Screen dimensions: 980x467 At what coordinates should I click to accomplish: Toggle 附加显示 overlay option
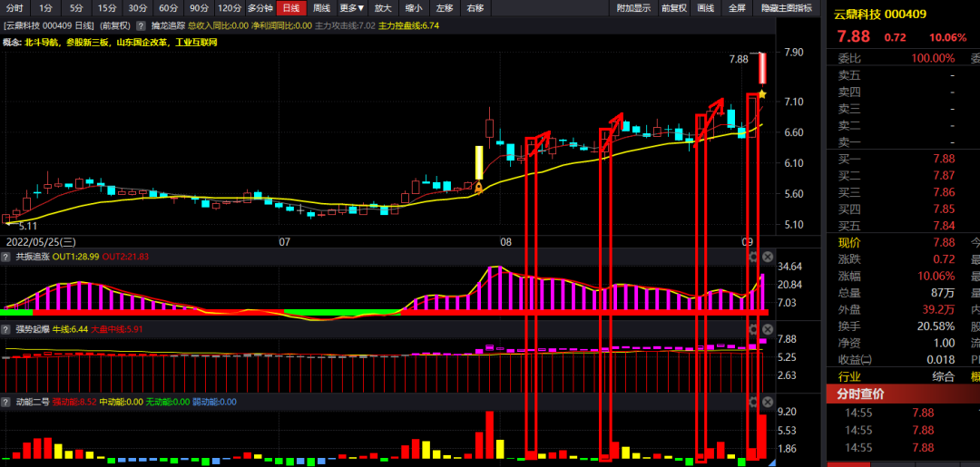click(x=633, y=8)
